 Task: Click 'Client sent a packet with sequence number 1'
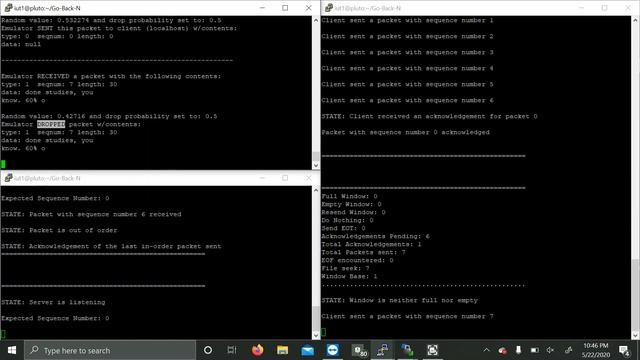[407, 20]
